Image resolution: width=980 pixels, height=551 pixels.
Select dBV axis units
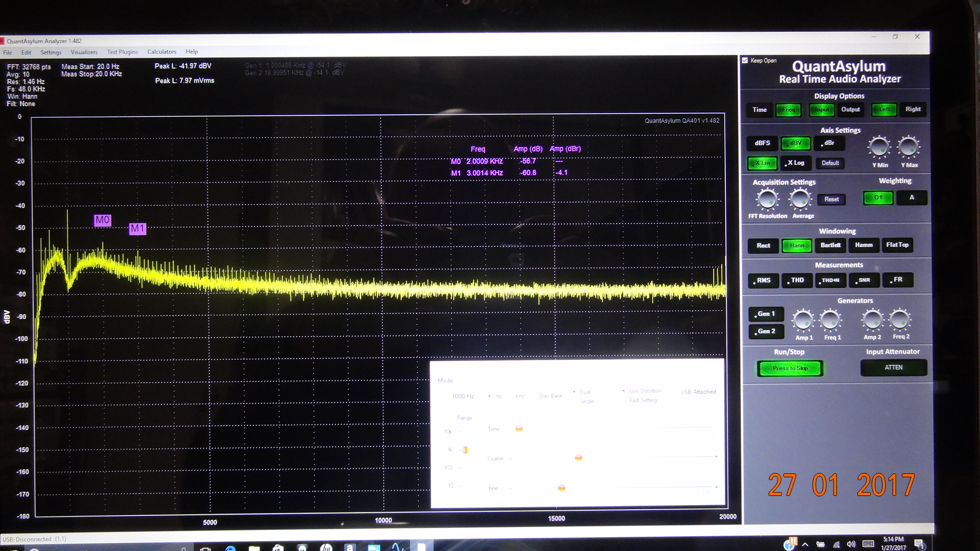pos(796,143)
